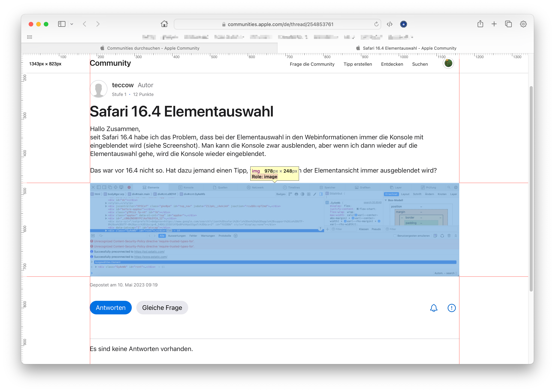Open the settings gear icon
This screenshot has width=555, height=392.
point(523,24)
